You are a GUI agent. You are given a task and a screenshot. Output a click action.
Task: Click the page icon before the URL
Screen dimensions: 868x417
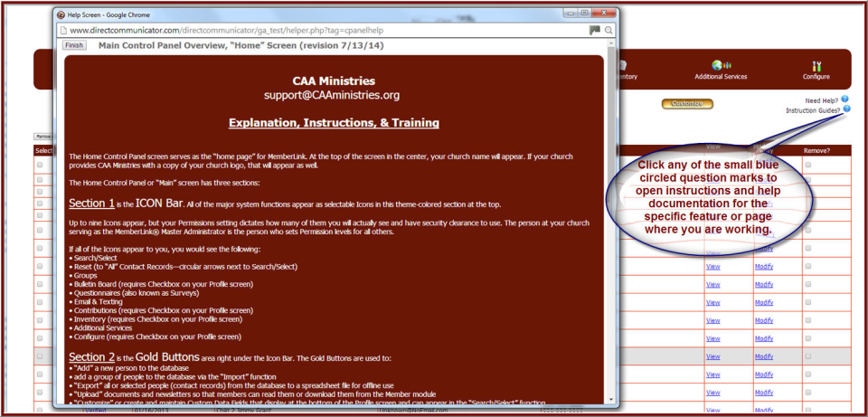[63, 31]
